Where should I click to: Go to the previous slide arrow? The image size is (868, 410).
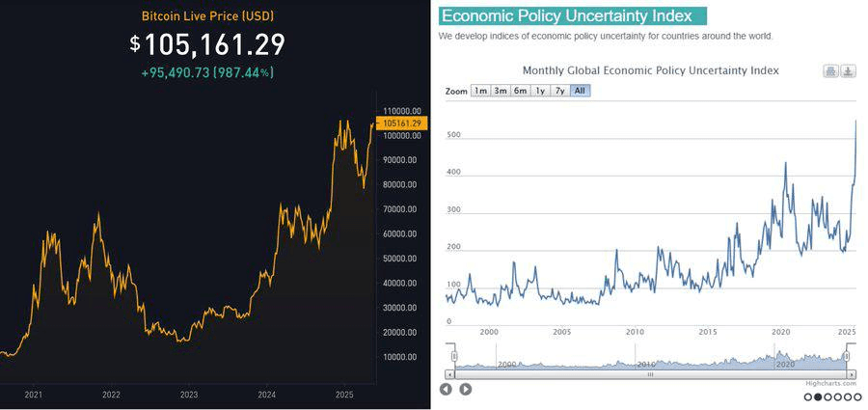pyautogui.click(x=446, y=389)
